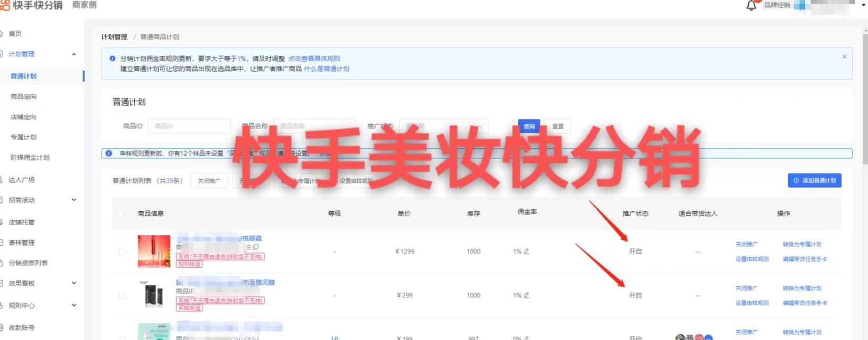Image resolution: width=868 pixels, height=340 pixels.
Task: Click the 品牌经销 account label
Action: [777, 5]
